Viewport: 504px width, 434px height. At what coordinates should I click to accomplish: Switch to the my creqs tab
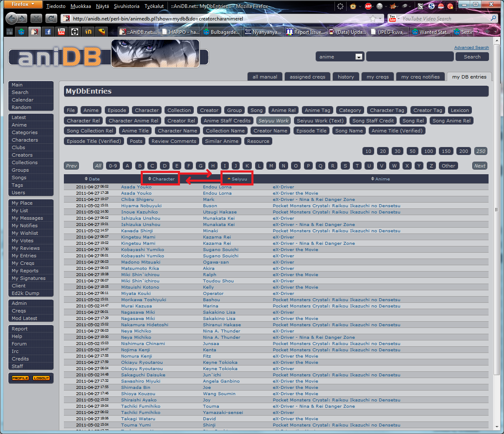377,77
